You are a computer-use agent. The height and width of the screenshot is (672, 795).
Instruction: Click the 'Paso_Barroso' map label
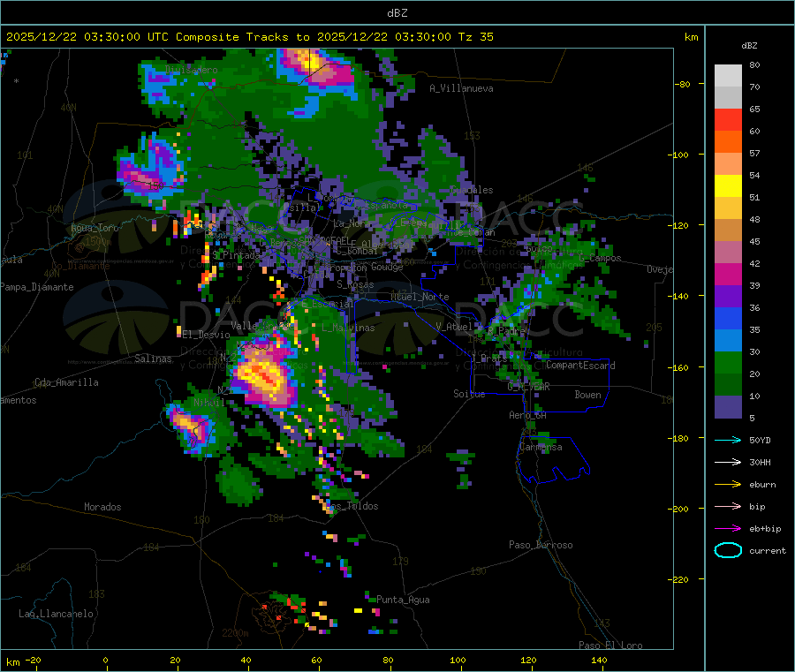(x=541, y=545)
